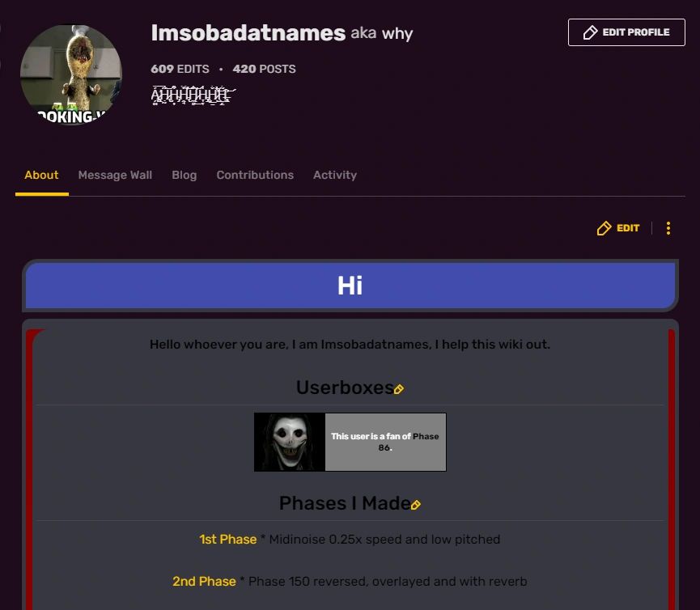View the Contributions tab

[x=255, y=175]
